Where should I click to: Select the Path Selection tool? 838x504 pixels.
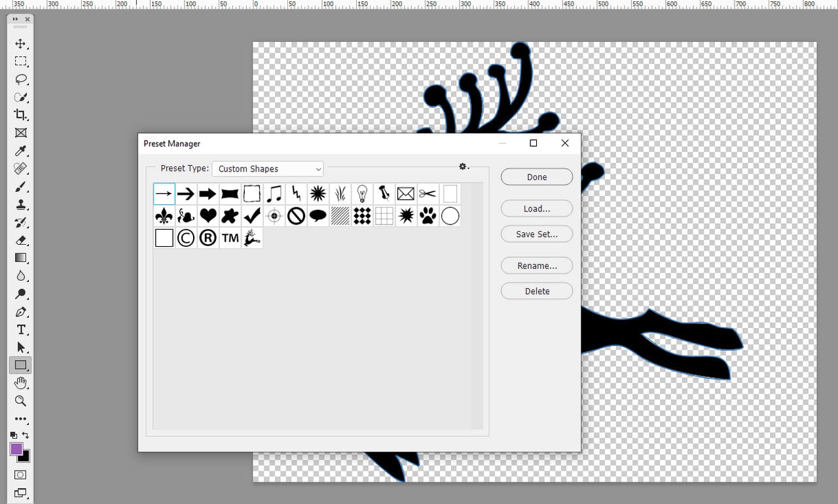pos(21,347)
